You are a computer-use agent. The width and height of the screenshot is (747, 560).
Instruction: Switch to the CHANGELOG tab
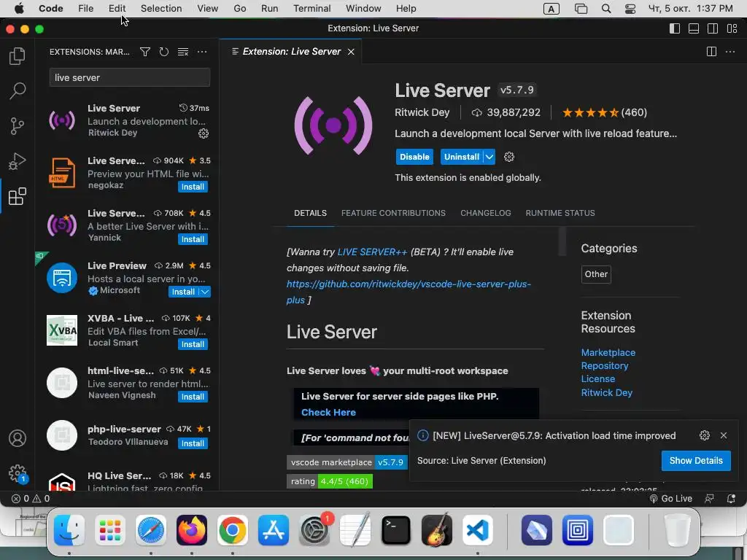(485, 213)
